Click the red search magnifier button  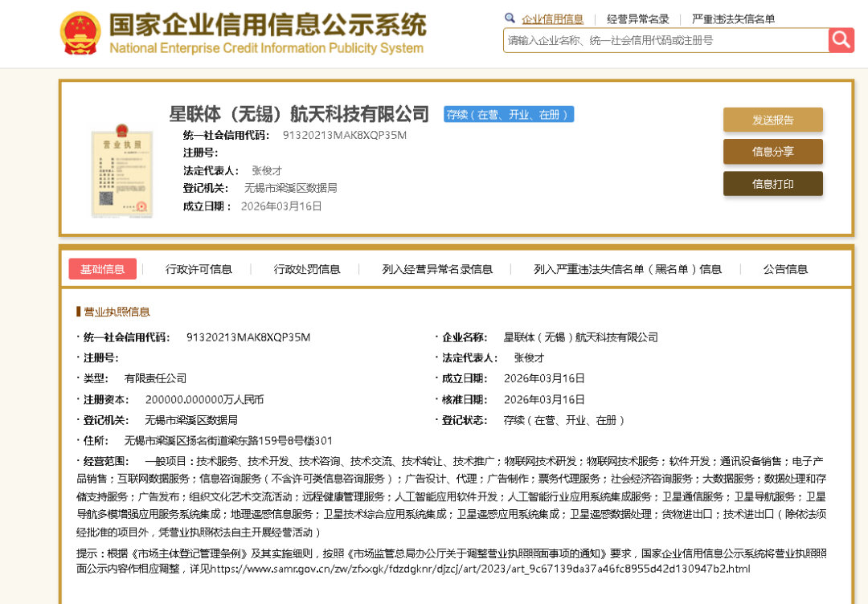841,39
